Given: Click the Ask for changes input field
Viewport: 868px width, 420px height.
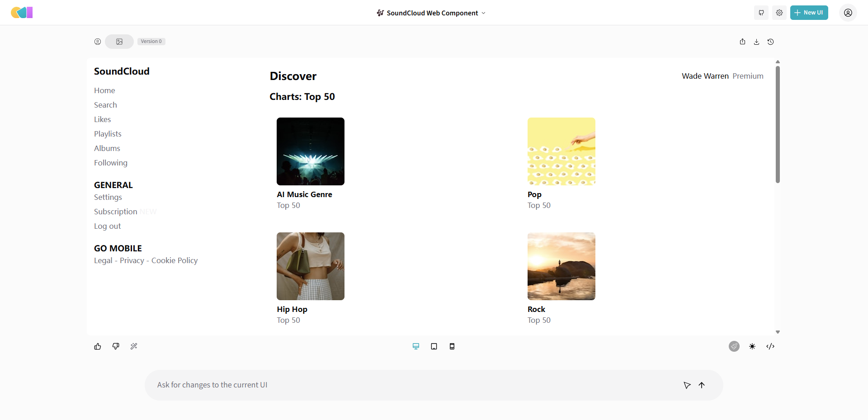Looking at the screenshot, I should click(407, 385).
